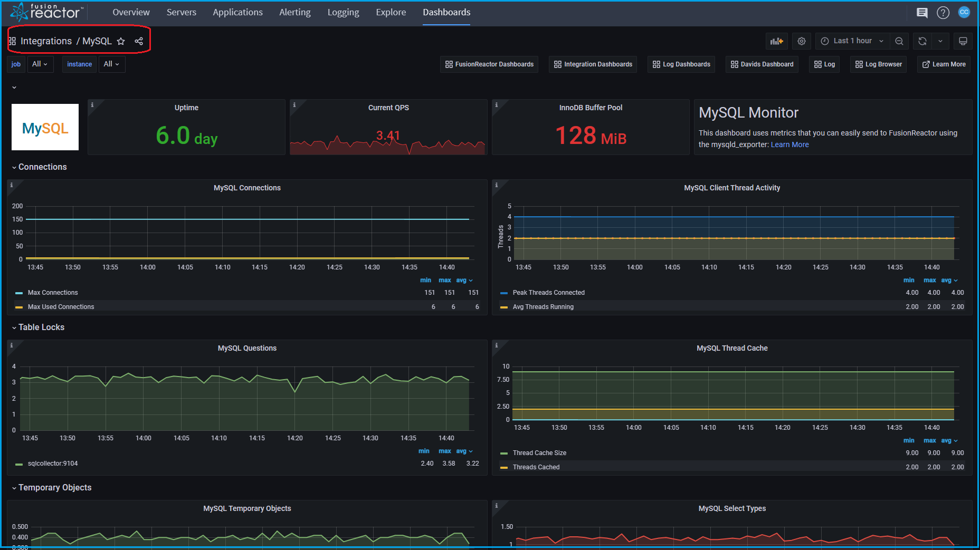Add a new panel to dashboard
The width and height of the screenshot is (980, 550).
[x=776, y=41]
